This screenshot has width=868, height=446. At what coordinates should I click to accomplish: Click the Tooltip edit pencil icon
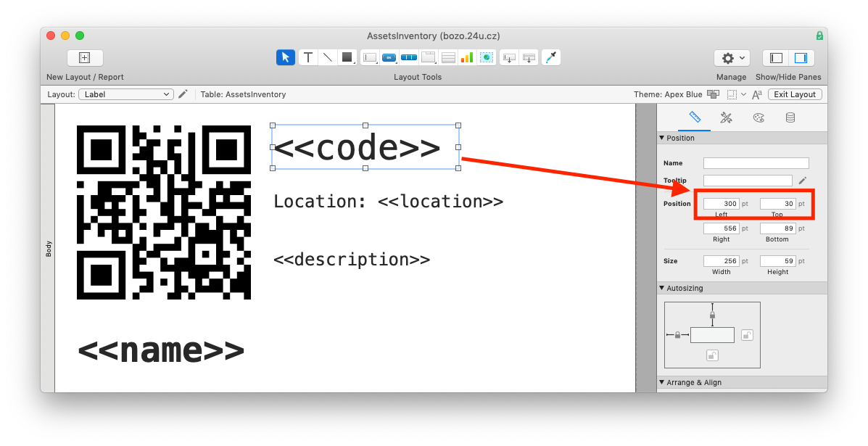803,181
